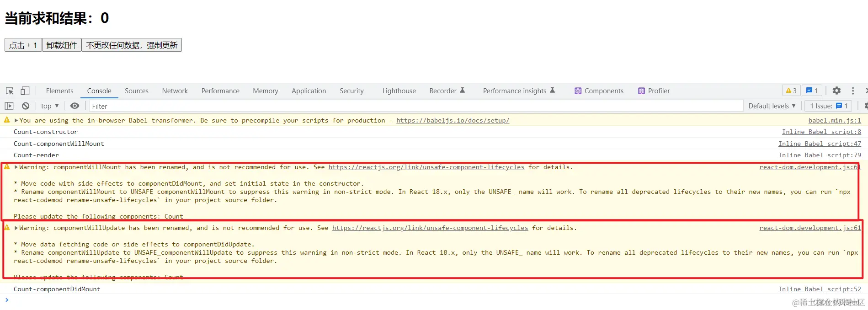
Task: Expand the Babel transformer warning message
Action: [x=16, y=120]
